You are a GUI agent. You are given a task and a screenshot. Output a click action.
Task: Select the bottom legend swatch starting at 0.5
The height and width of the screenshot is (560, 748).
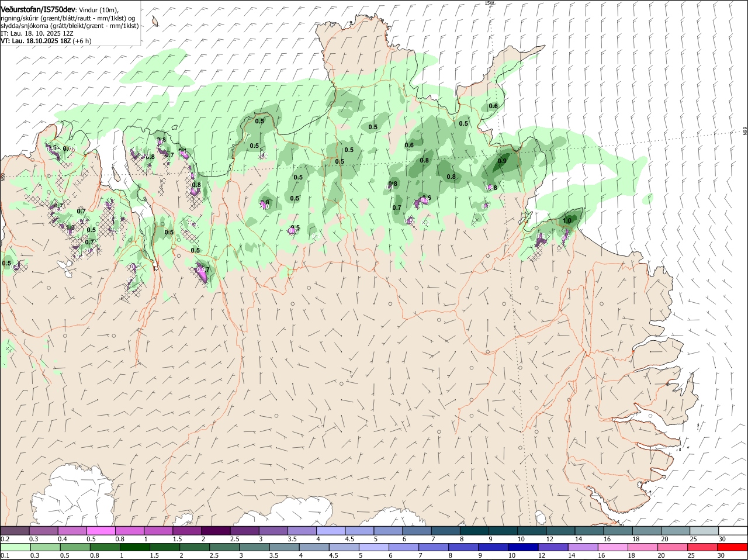(x=75, y=547)
